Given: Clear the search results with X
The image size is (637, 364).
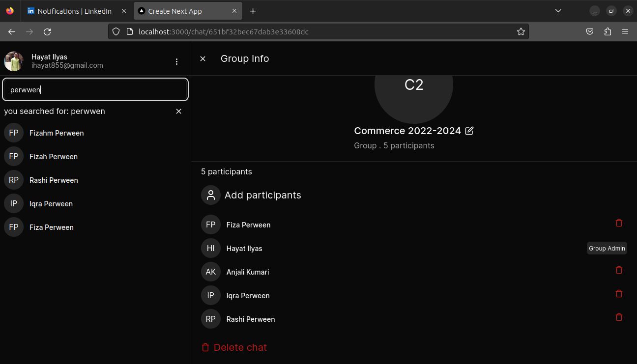Looking at the screenshot, I should coord(179,112).
